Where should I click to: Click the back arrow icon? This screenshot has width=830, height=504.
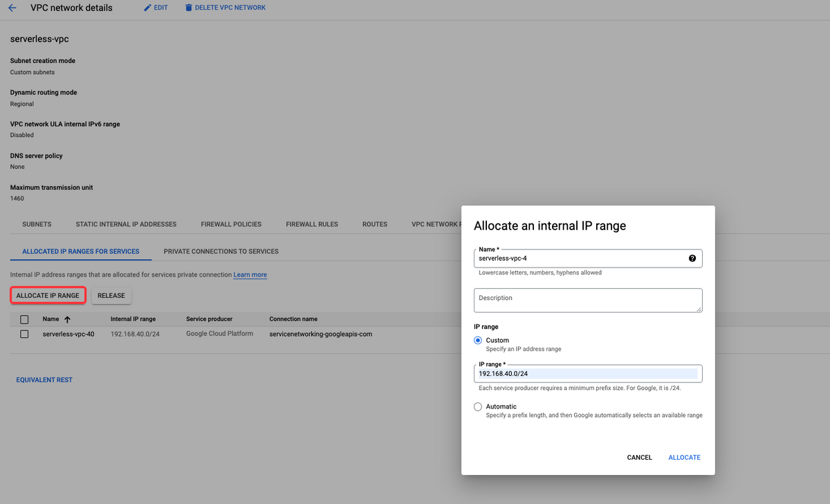coord(12,8)
